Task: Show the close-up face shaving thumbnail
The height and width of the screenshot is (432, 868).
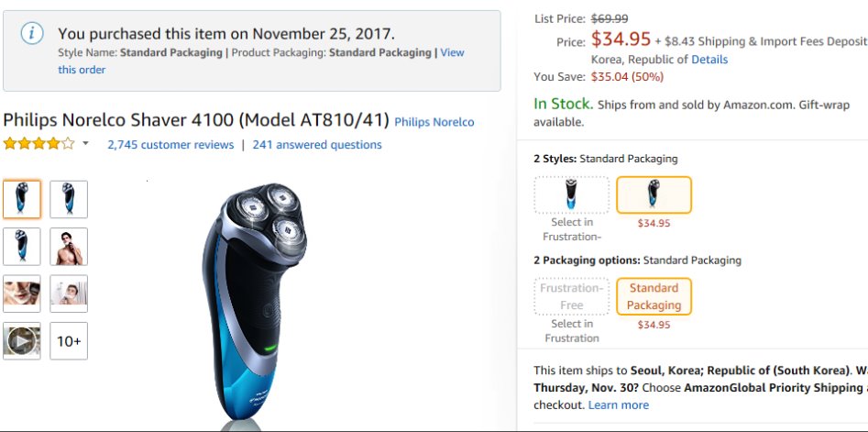Action: 22,294
